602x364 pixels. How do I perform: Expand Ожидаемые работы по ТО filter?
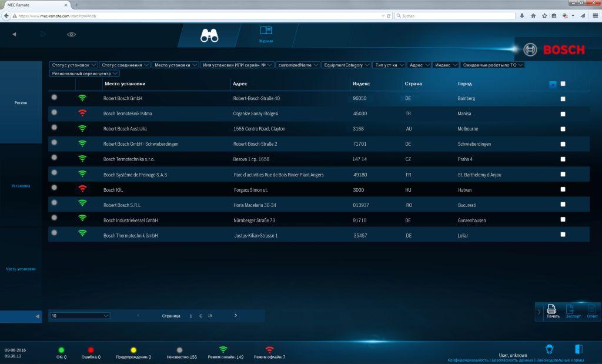(x=492, y=65)
